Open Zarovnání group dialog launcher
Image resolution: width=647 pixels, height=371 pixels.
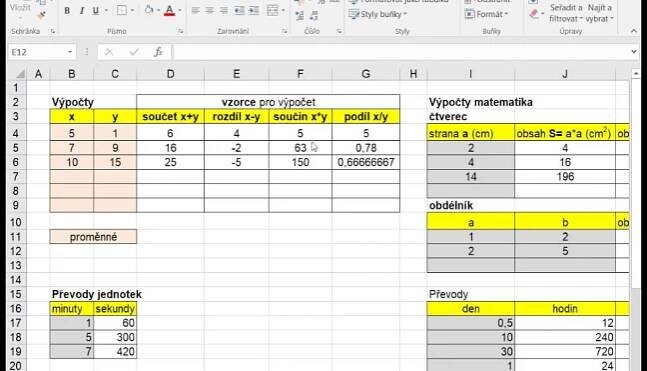pos(284,31)
